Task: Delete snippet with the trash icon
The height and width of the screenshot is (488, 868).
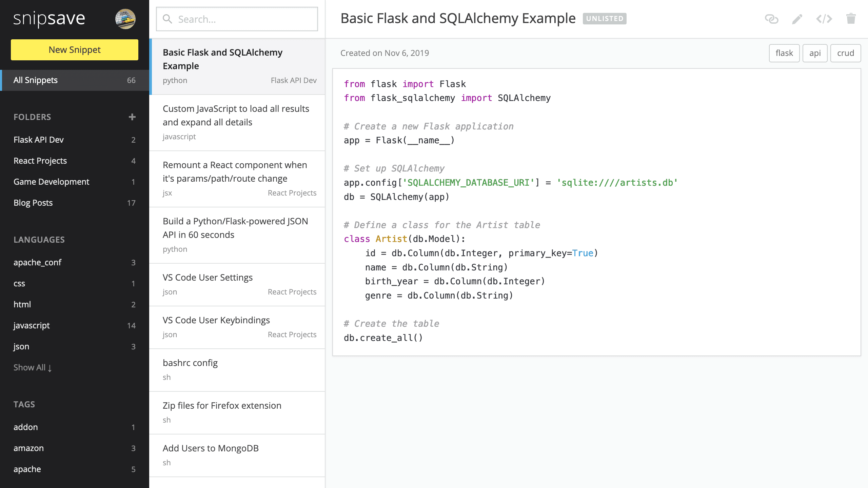Action: tap(851, 19)
